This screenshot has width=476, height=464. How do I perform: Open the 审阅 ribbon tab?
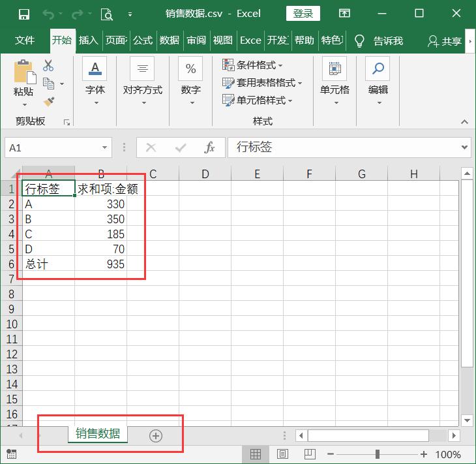pos(196,40)
